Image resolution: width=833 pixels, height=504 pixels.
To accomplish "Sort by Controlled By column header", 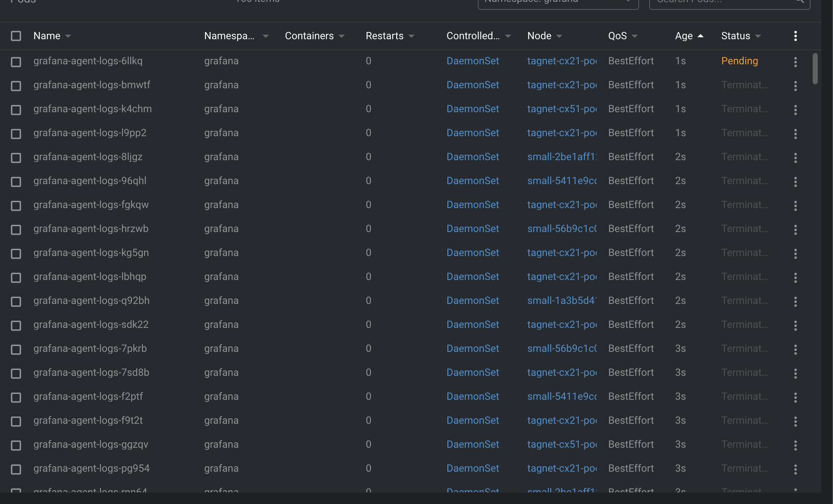I will click(x=479, y=36).
